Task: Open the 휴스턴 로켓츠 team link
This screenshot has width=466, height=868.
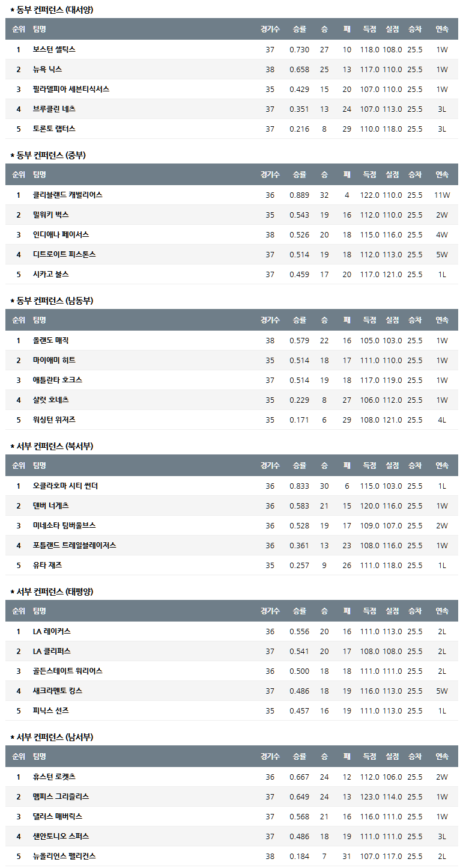Action: [54, 777]
